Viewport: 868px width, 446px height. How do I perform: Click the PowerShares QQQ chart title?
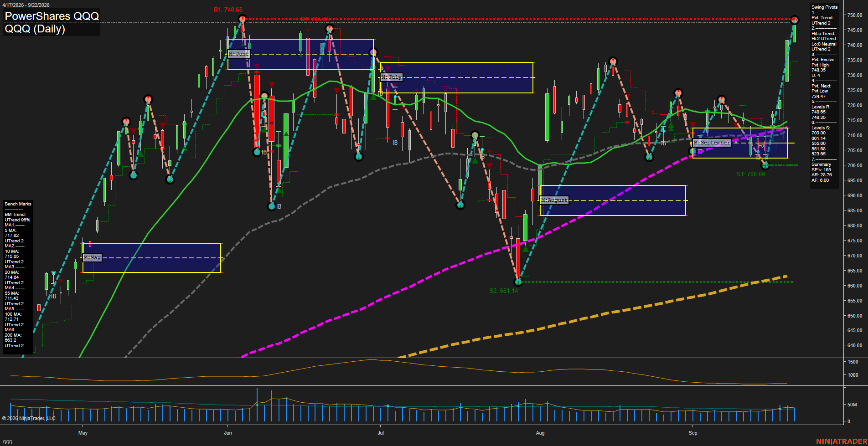(52, 16)
